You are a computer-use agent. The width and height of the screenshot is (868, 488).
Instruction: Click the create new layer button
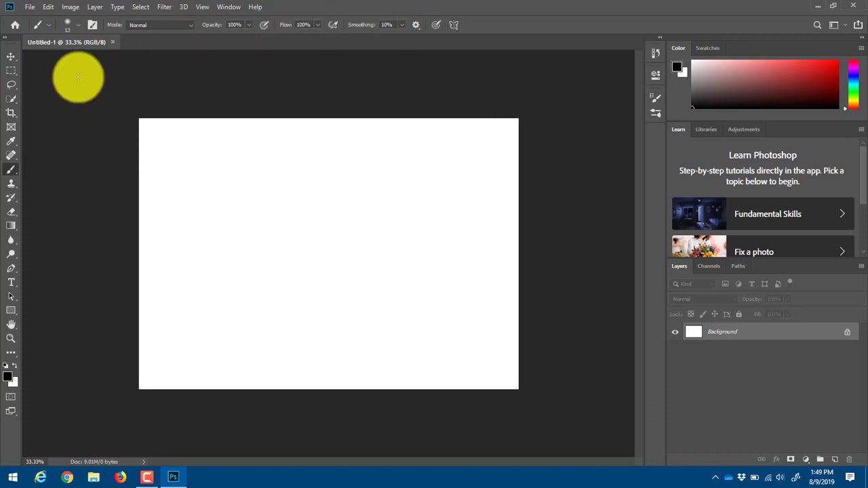point(835,460)
